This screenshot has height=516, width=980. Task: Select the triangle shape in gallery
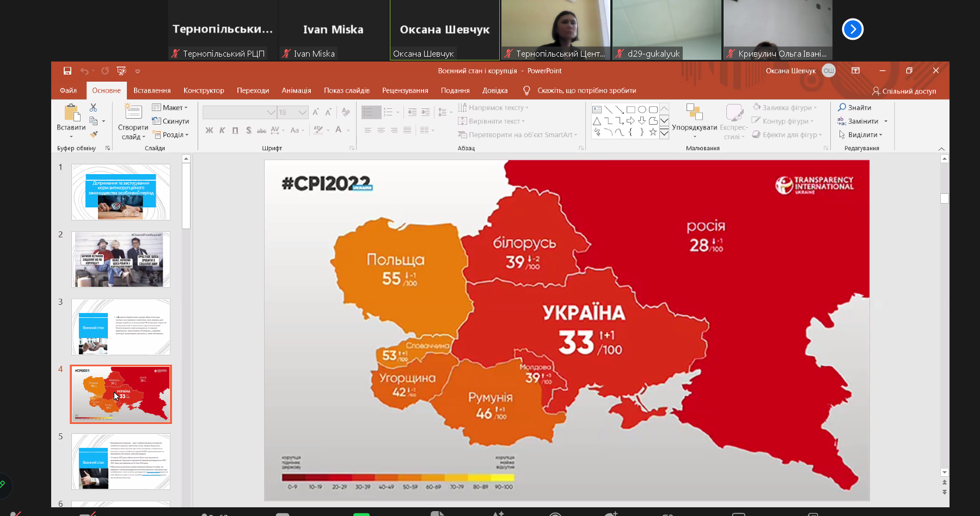(597, 121)
